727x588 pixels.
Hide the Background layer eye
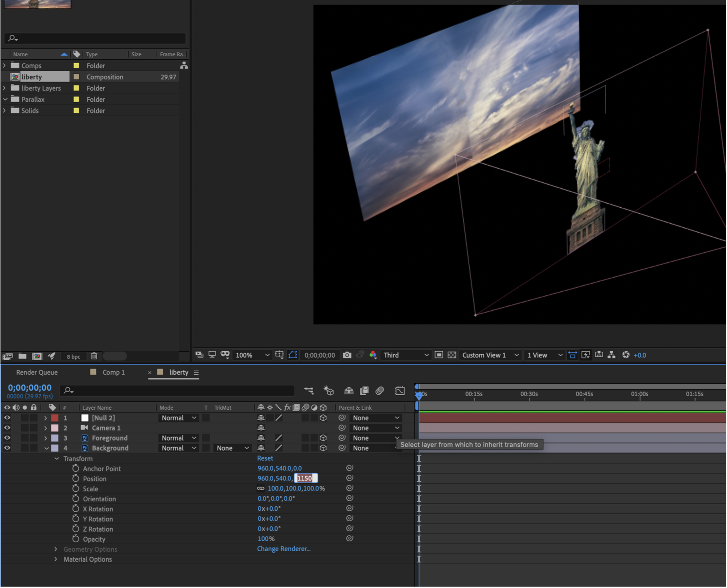(7, 448)
